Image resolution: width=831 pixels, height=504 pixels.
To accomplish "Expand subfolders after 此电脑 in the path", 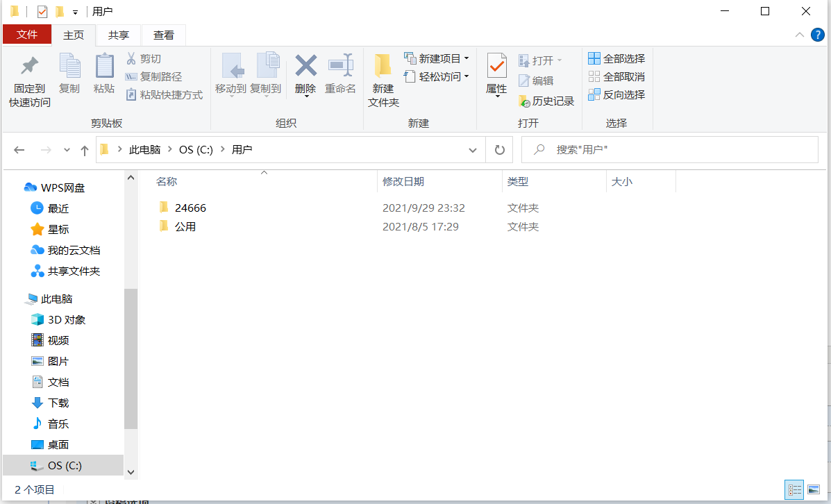I will [x=170, y=149].
